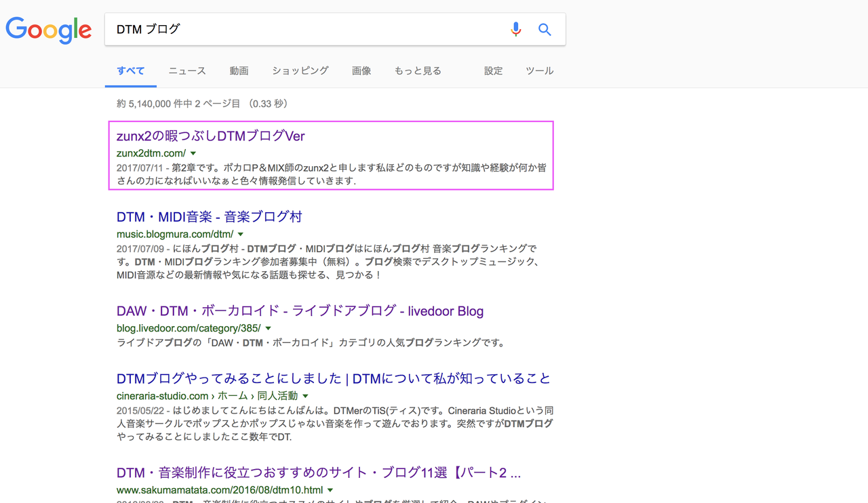Expand dropdown arrow beside cineraria-studio.com breadcrumb
Viewport: 868px width, 503px height.
306,396
